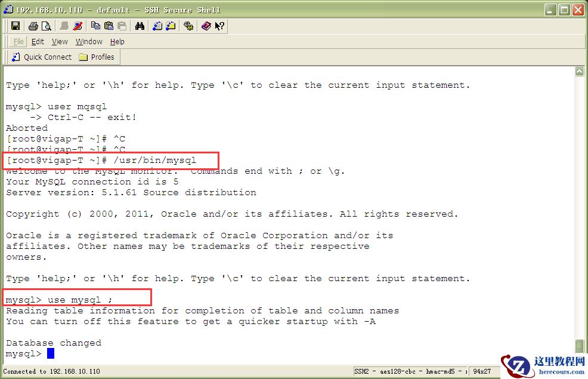Click the SSH Secure Shell title bar icon
The image size is (588, 379).
point(8,10)
